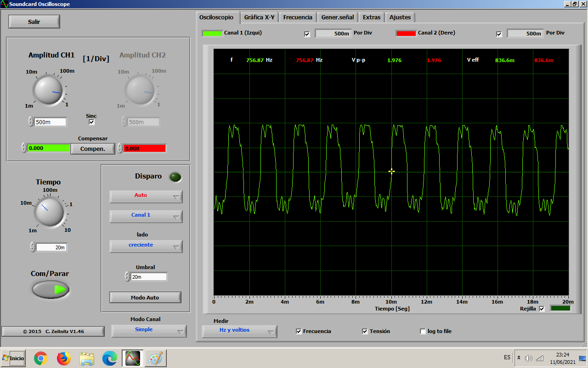The width and height of the screenshot is (588, 368).
Task: Click the volume speaker tray icon
Action: point(529,358)
